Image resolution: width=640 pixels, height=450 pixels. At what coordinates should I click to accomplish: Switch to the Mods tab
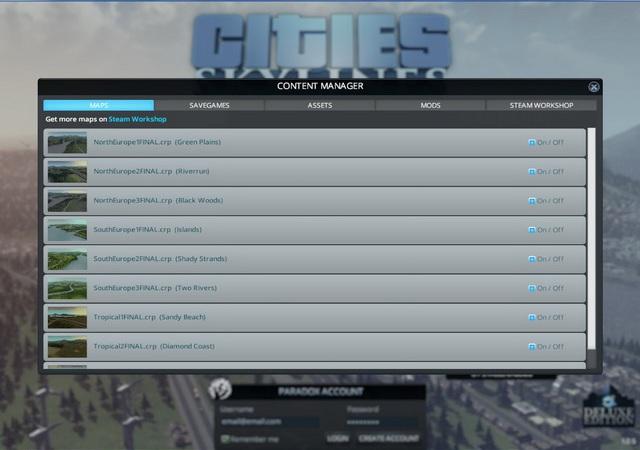click(430, 105)
